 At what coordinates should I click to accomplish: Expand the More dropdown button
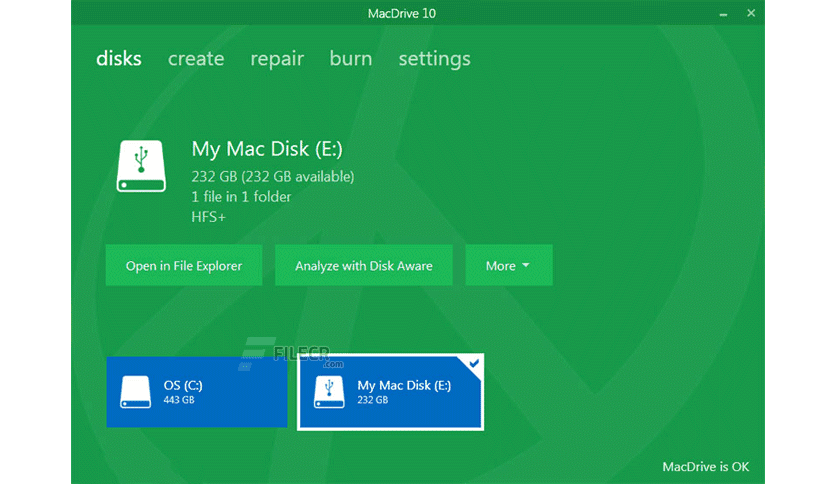coord(509,265)
